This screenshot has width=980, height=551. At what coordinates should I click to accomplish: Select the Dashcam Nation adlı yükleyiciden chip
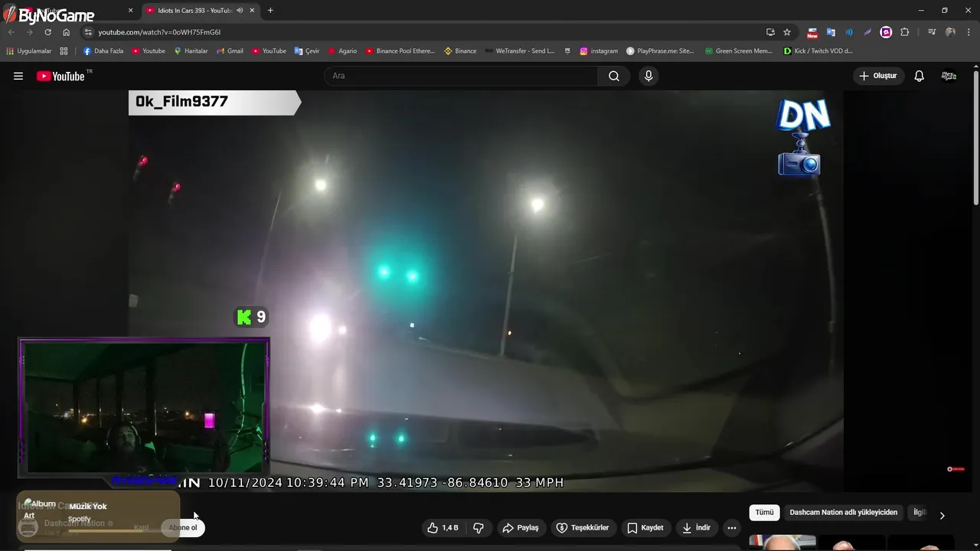843,512
